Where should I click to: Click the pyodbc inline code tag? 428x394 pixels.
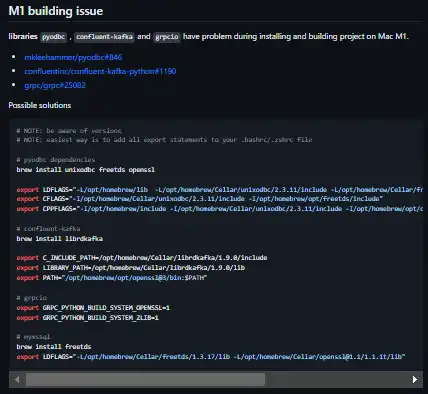tap(53, 37)
